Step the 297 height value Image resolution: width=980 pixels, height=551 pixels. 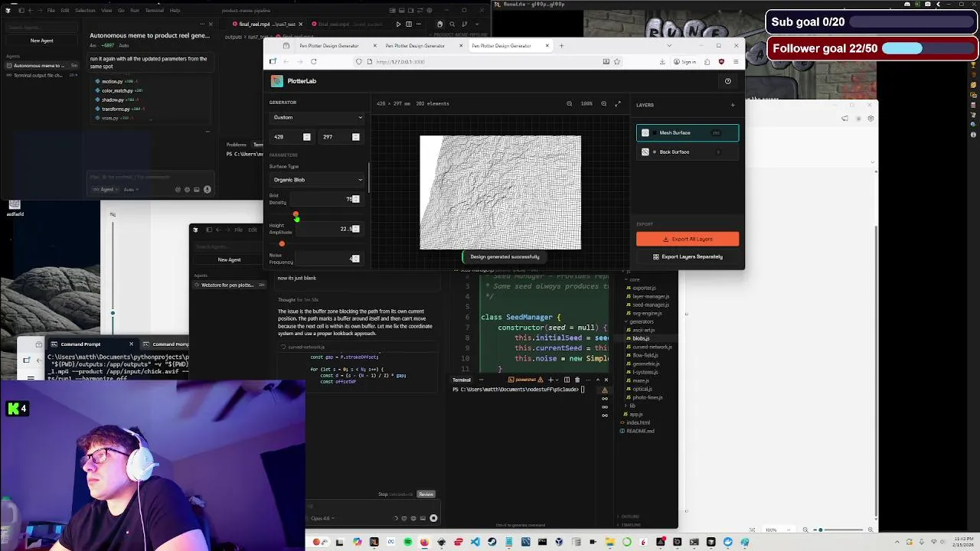pyautogui.click(x=355, y=137)
